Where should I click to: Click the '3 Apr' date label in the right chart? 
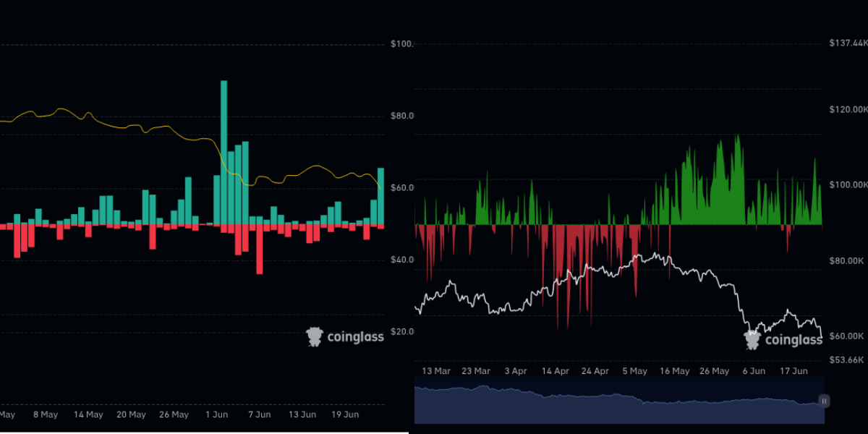click(x=516, y=370)
